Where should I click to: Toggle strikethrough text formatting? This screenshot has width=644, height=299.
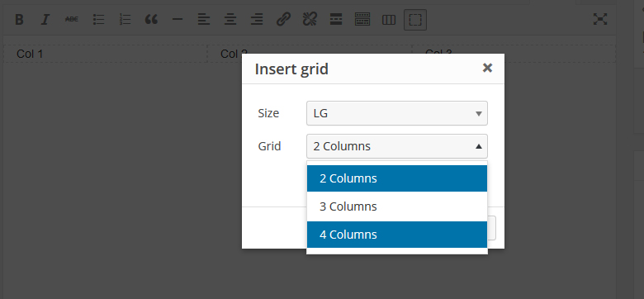pos(72,19)
